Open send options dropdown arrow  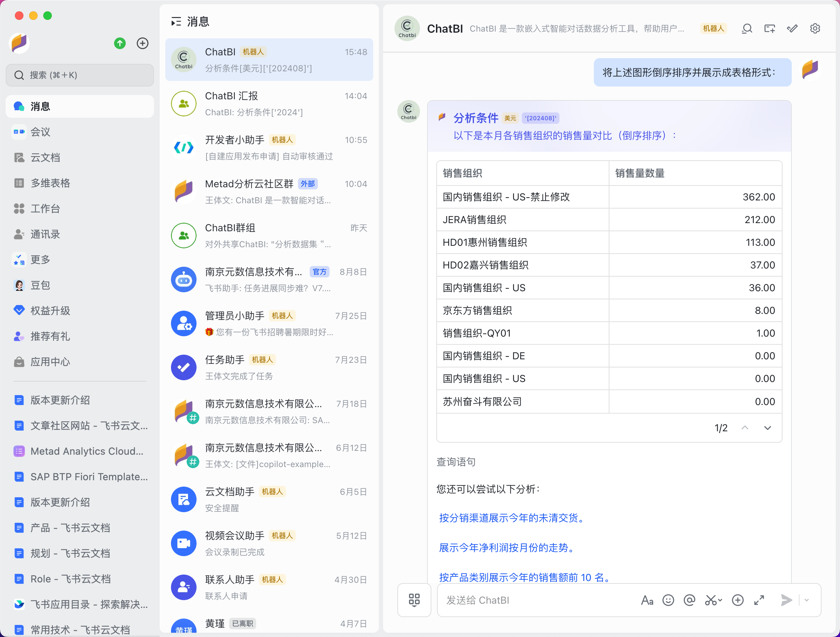coord(807,600)
